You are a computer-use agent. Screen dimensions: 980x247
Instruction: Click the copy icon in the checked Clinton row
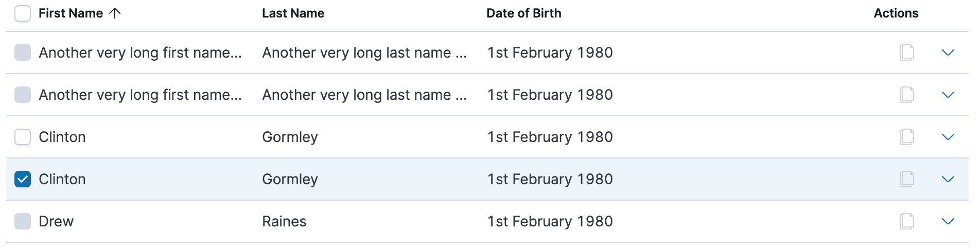[x=906, y=179]
